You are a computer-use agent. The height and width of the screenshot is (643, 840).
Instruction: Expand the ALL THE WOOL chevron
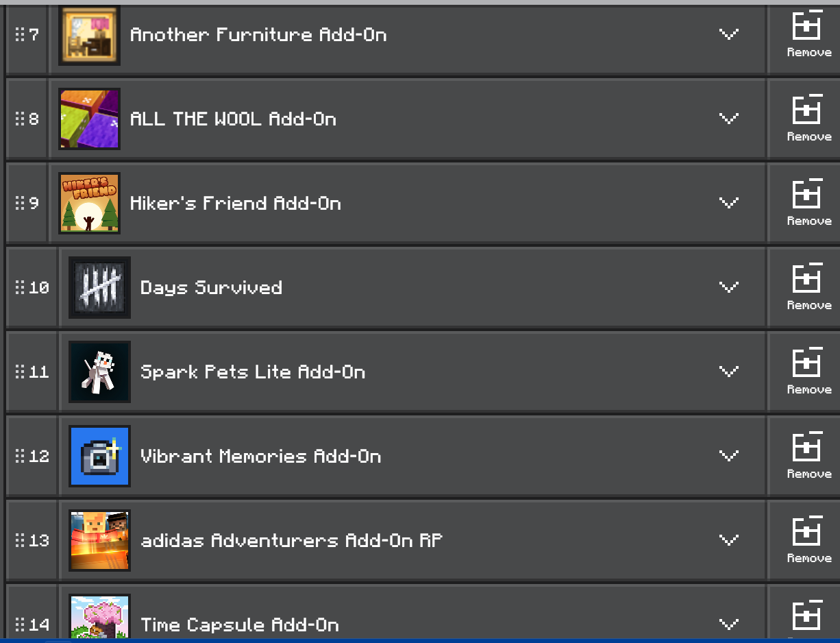(x=728, y=119)
